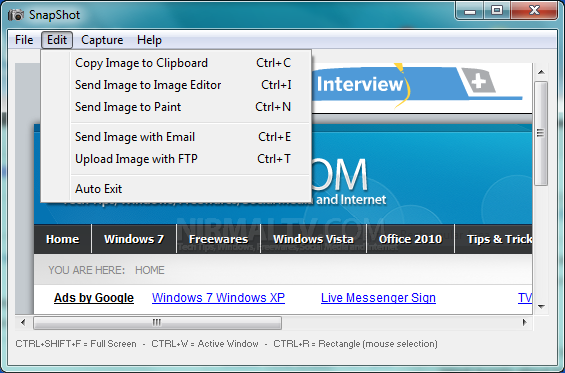Click the SnapShot camera icon in title bar
This screenshot has height=373, width=565.
[15, 15]
